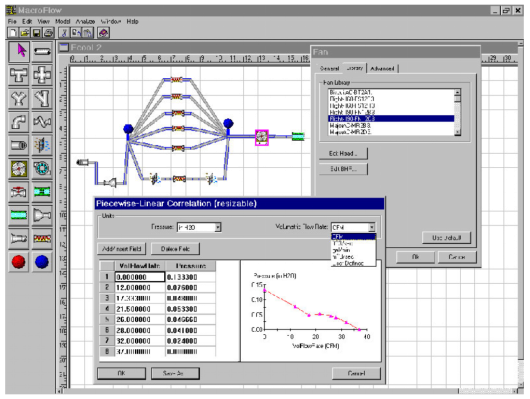530x399 pixels.
Task: Click the Save disk toolbar icon
Action: point(36,33)
